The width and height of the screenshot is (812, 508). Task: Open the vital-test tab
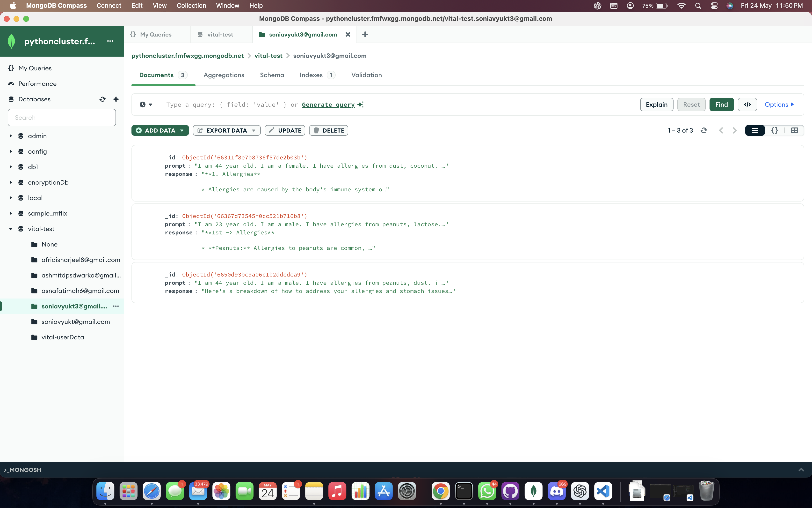pos(221,34)
